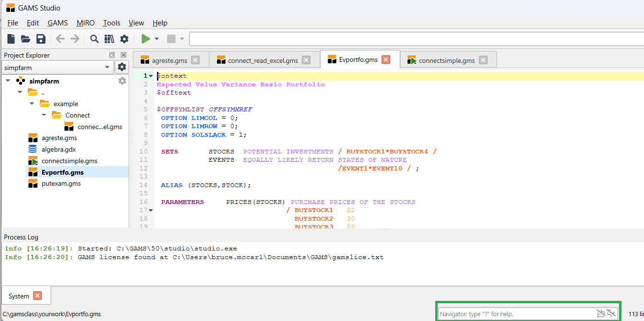
Task: Click the Navigator input field
Action: coord(516,314)
